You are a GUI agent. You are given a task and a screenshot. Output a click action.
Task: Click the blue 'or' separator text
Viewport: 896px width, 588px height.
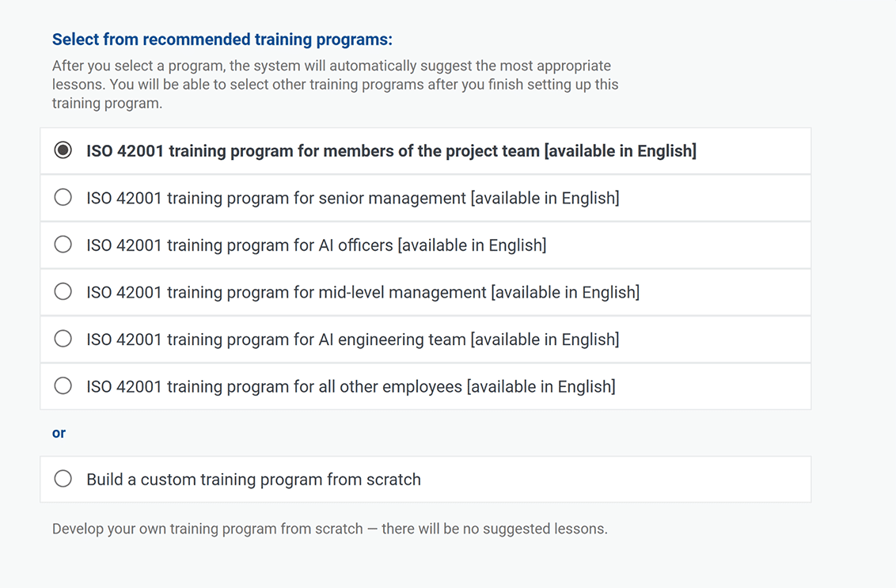(x=59, y=433)
